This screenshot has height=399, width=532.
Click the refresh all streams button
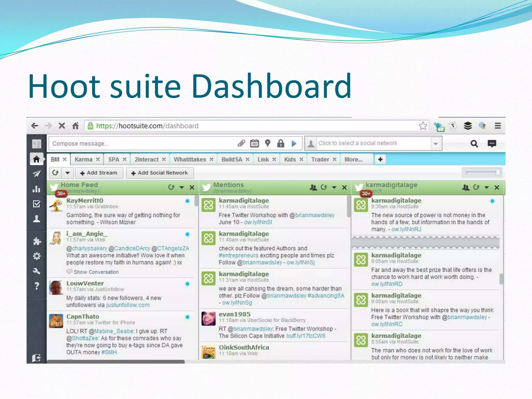pos(55,173)
